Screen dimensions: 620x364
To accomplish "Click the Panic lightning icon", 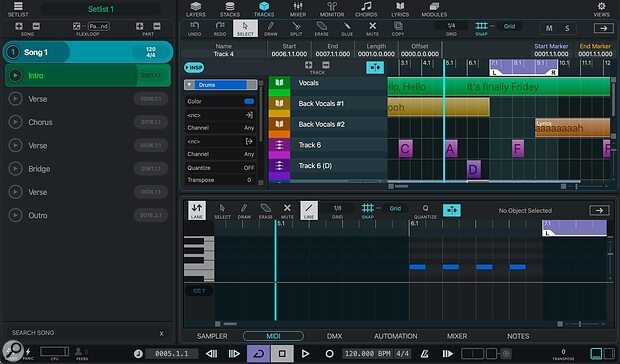I will 28,353.
